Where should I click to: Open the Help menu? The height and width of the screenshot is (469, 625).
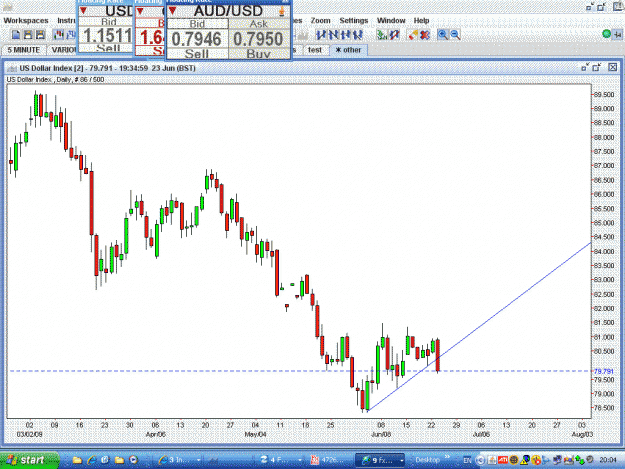pyautogui.click(x=421, y=20)
